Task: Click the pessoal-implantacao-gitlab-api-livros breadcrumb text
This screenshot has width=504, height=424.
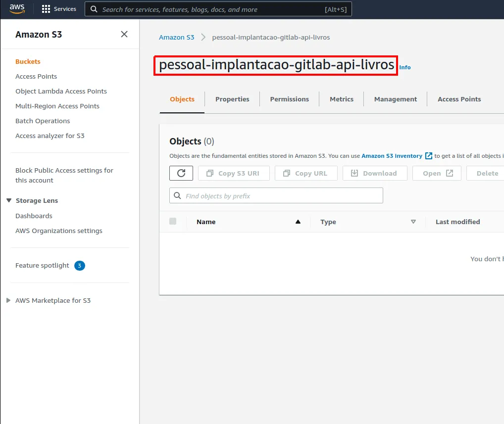Action: [271, 37]
